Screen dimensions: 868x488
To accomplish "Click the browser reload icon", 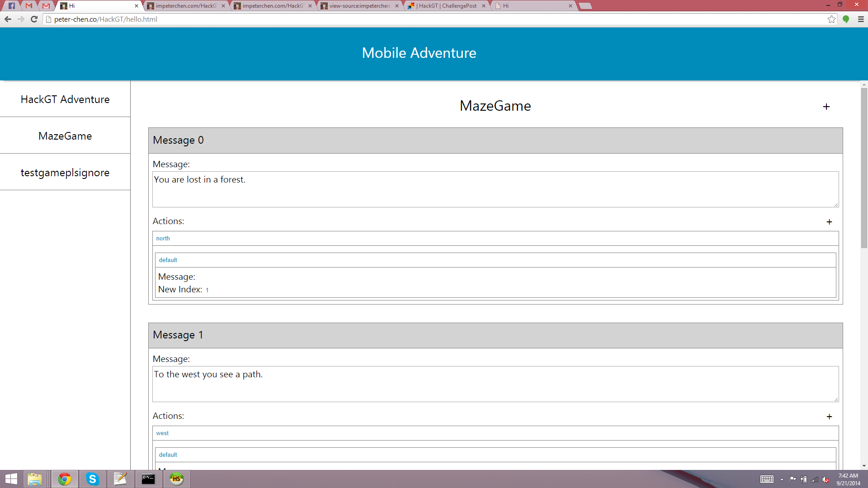I will pos(34,19).
